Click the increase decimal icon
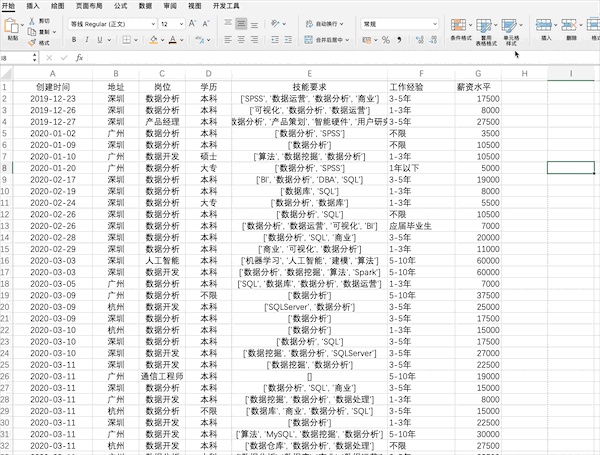 pos(419,40)
